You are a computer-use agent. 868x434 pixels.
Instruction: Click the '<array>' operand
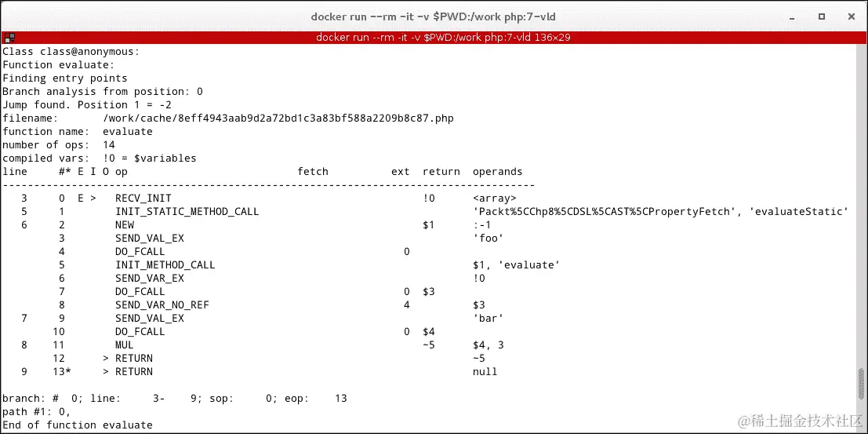tap(494, 198)
